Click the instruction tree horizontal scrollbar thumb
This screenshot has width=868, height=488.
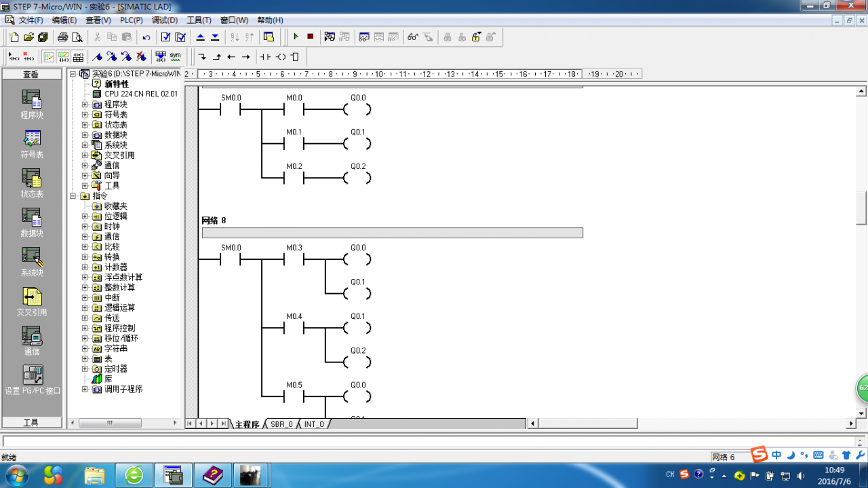click(109, 424)
